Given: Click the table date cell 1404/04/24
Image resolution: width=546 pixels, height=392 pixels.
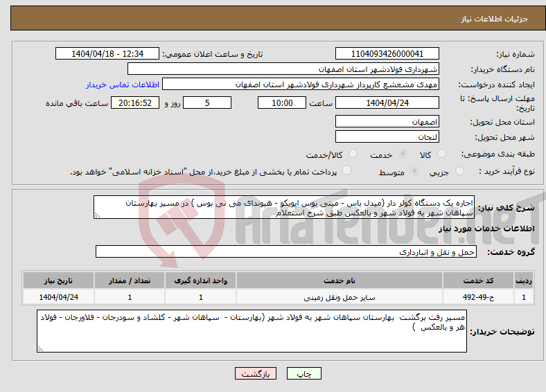Looking at the screenshot, I should pos(58,297).
